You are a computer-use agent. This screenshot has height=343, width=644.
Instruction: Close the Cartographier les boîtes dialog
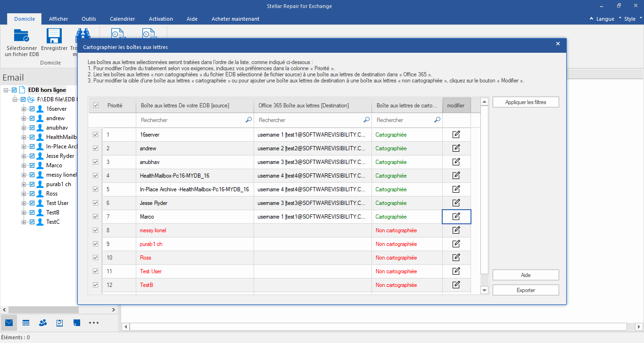(558, 44)
